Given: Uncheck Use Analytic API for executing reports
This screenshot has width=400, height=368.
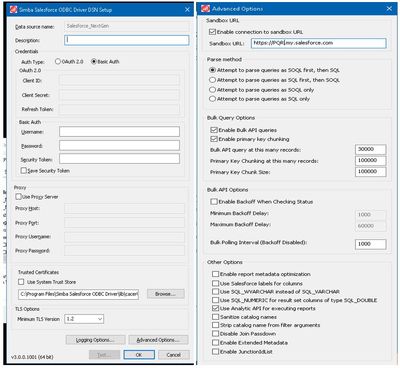Looking at the screenshot, I should click(215, 308).
